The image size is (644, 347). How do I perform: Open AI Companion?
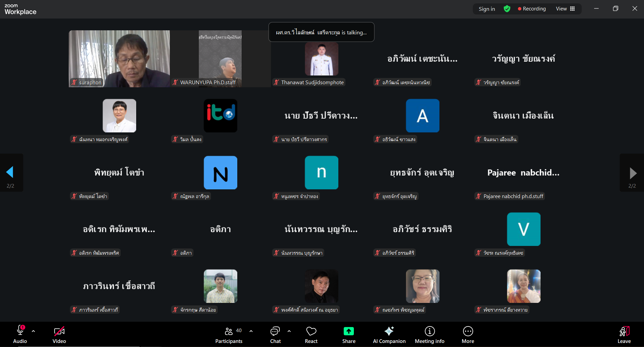click(x=389, y=335)
